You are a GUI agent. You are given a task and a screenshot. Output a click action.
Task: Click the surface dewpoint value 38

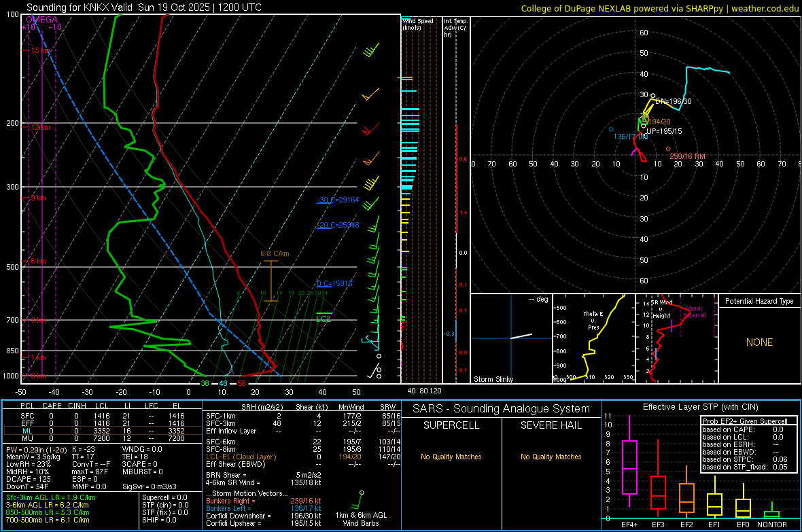205,383
